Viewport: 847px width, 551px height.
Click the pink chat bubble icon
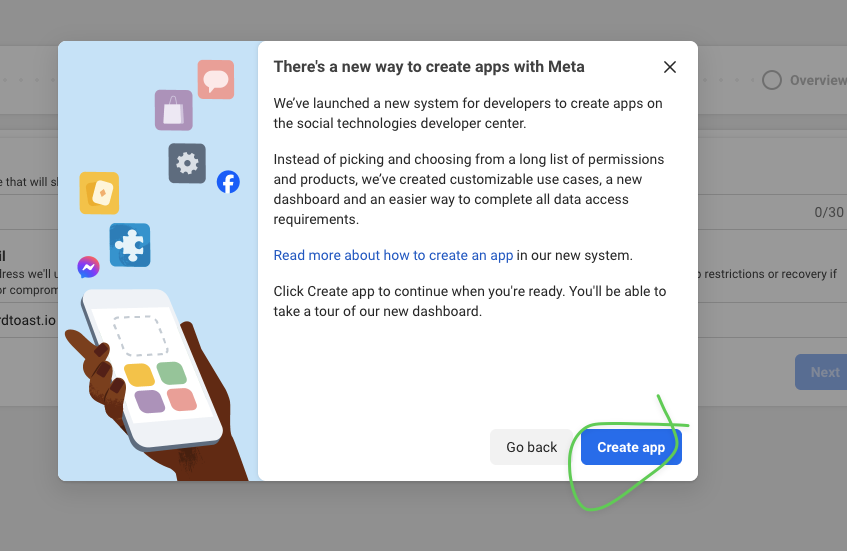coord(216,79)
